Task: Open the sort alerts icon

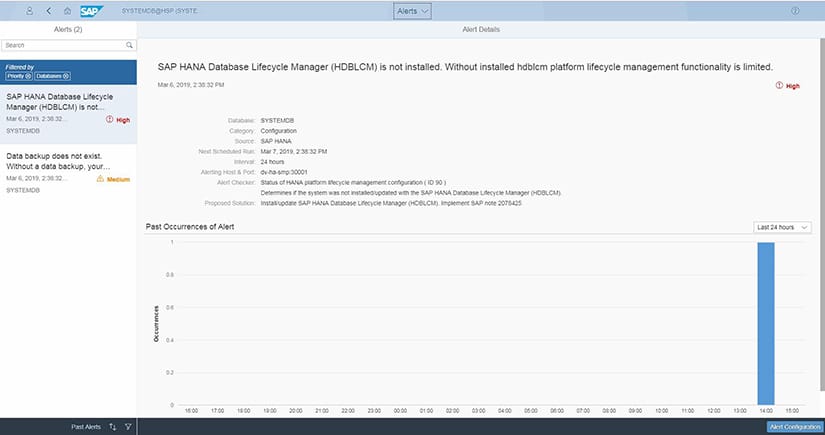Action: [x=113, y=427]
